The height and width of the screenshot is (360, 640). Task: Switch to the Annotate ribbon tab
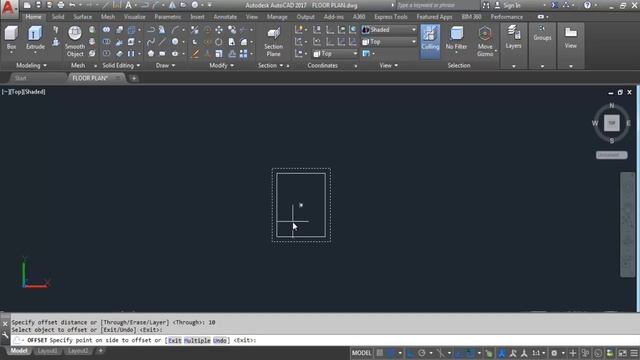coord(225,17)
